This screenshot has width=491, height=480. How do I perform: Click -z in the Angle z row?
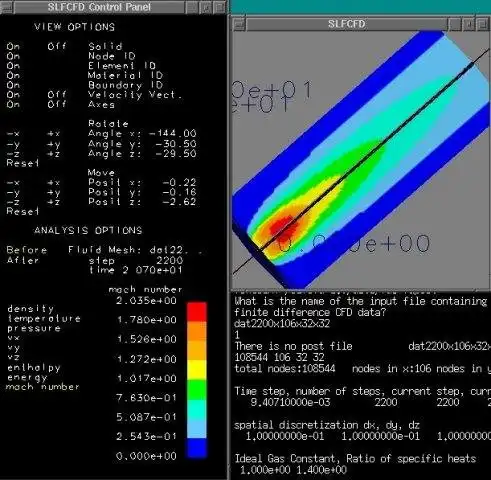coord(13,154)
